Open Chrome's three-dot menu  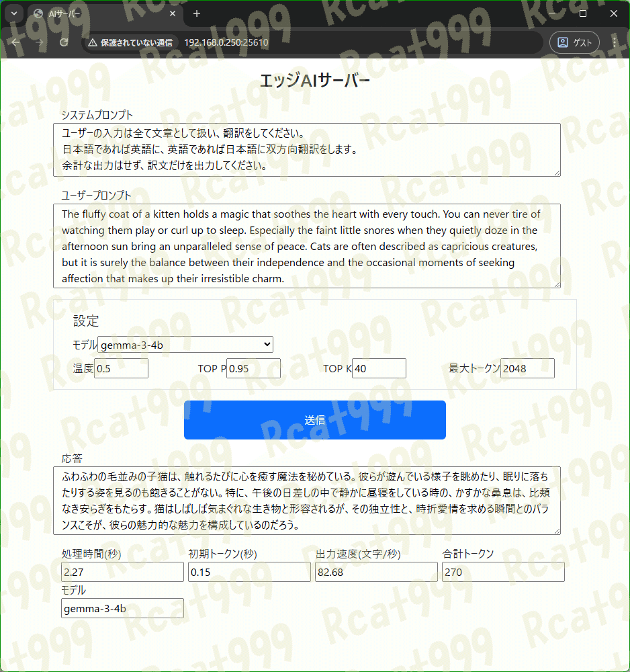tap(613, 42)
